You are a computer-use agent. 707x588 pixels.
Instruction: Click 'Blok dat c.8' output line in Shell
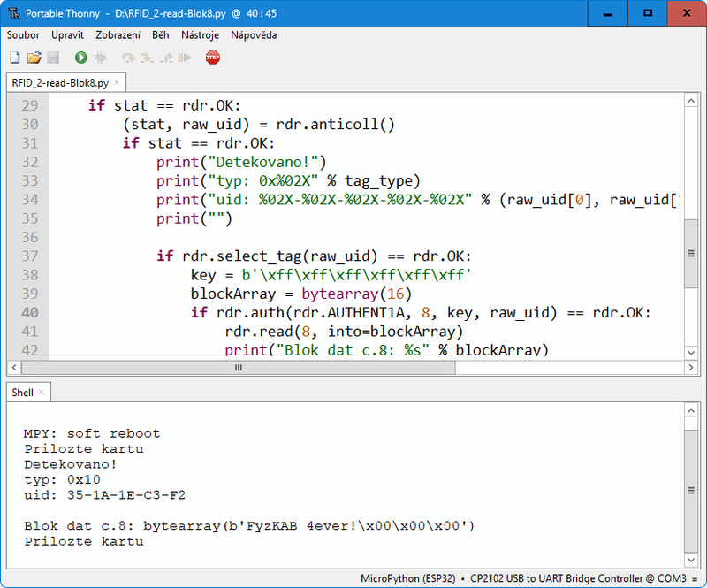click(249, 526)
